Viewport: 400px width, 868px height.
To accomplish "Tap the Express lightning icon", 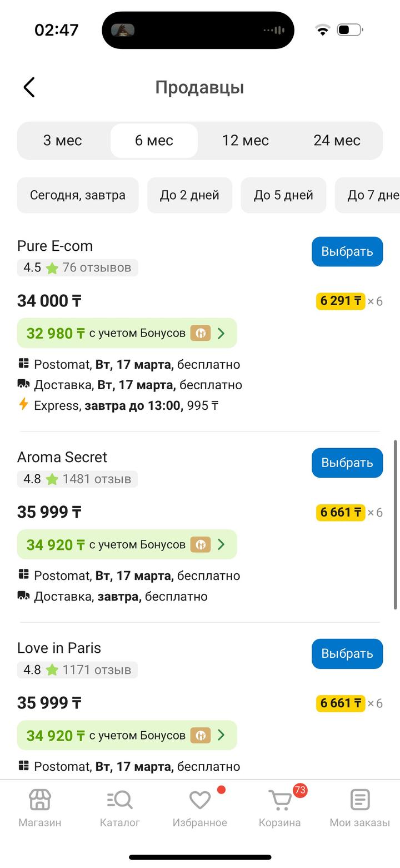I will pyautogui.click(x=23, y=404).
